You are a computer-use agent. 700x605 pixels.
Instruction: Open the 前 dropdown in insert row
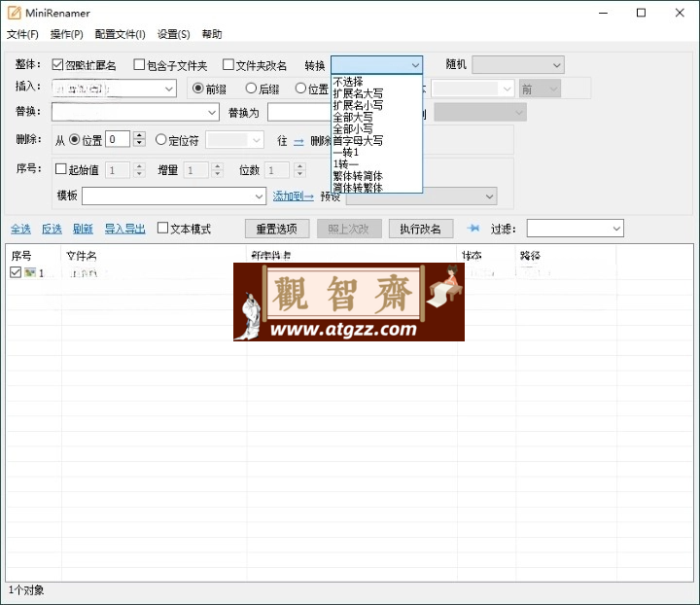click(540, 89)
